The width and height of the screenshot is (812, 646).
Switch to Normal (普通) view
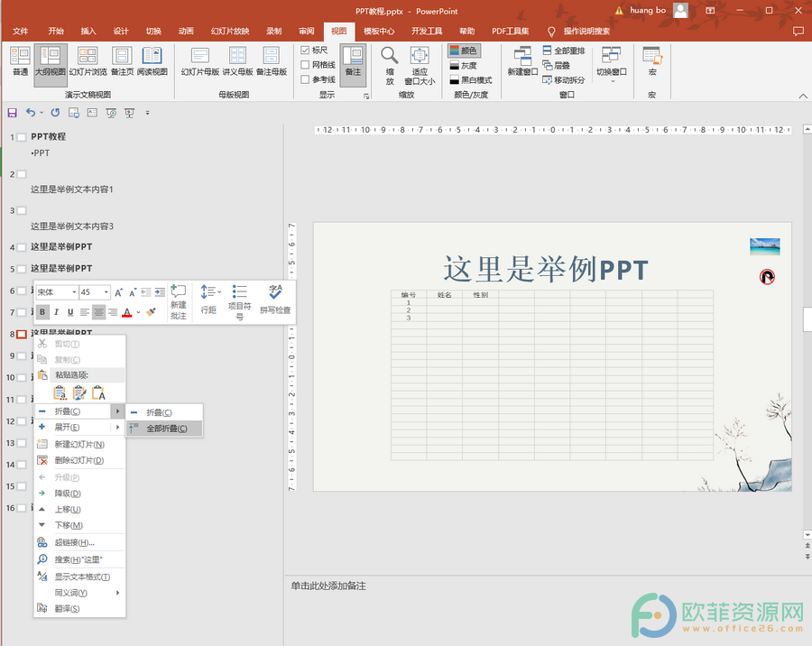tap(20, 62)
